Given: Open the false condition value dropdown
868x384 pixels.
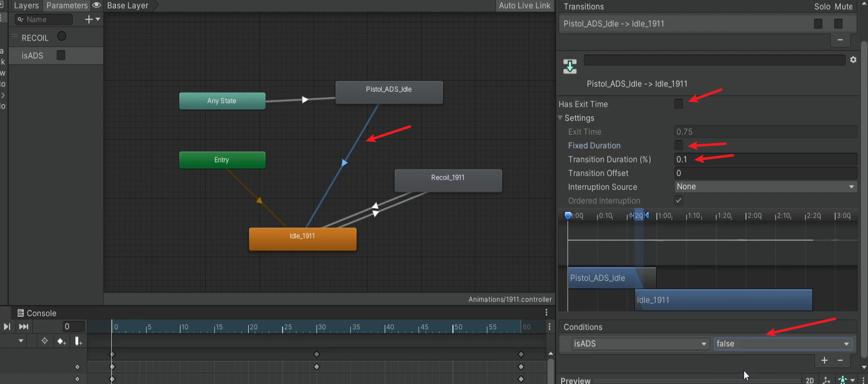Looking at the screenshot, I should pyautogui.click(x=783, y=344).
